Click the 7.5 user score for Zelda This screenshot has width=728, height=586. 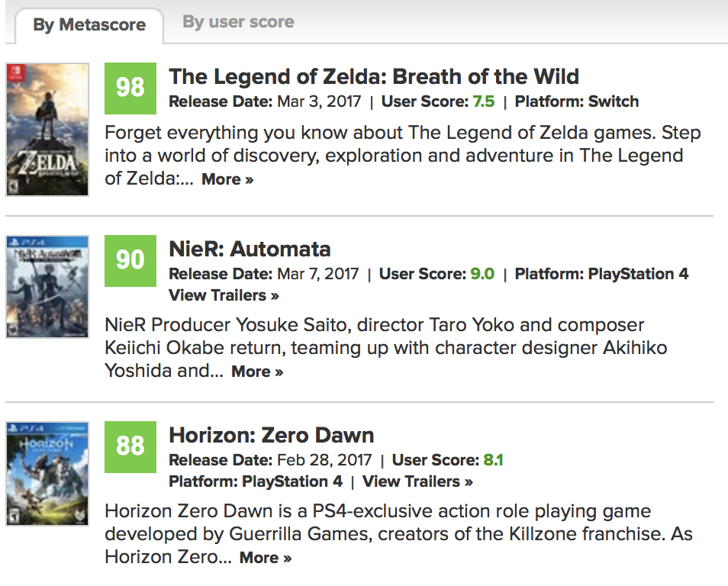tap(484, 101)
